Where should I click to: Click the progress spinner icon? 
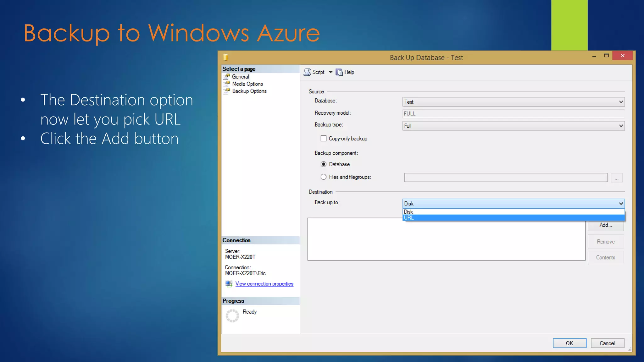click(232, 316)
